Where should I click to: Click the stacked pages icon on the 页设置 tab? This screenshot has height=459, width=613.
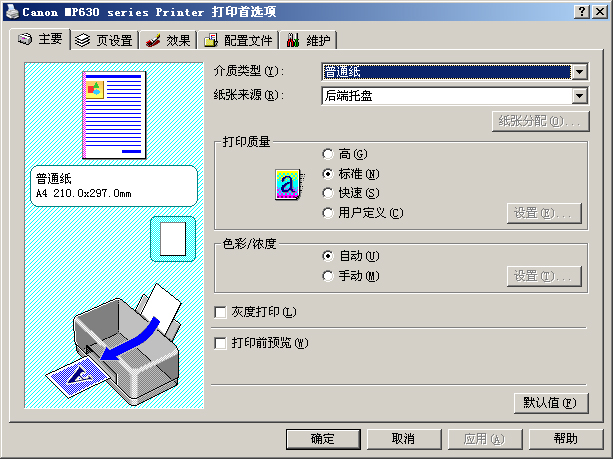82,40
